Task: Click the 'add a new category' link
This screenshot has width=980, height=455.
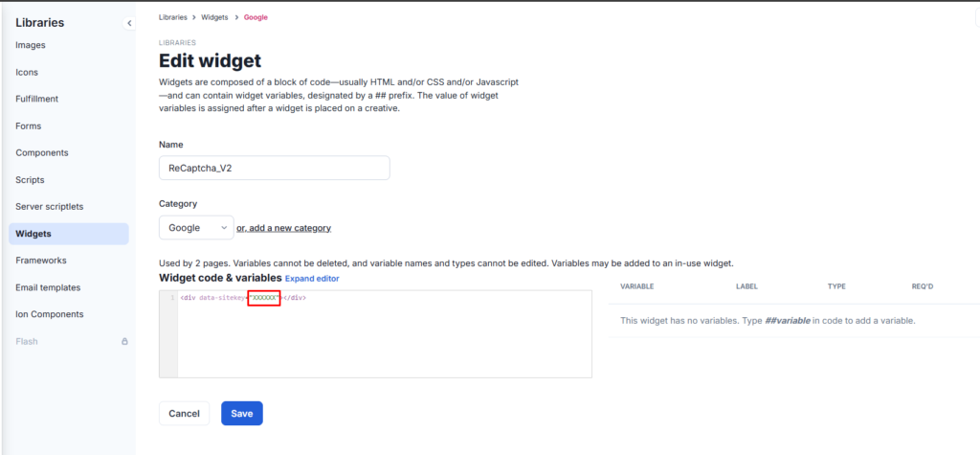Action: click(283, 228)
